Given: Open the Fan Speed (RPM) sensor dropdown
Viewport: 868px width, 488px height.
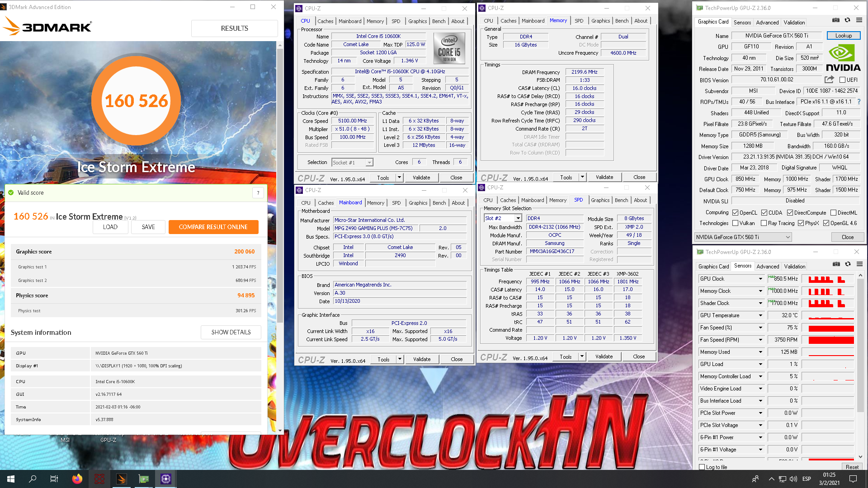Looking at the screenshot, I should click(x=760, y=340).
